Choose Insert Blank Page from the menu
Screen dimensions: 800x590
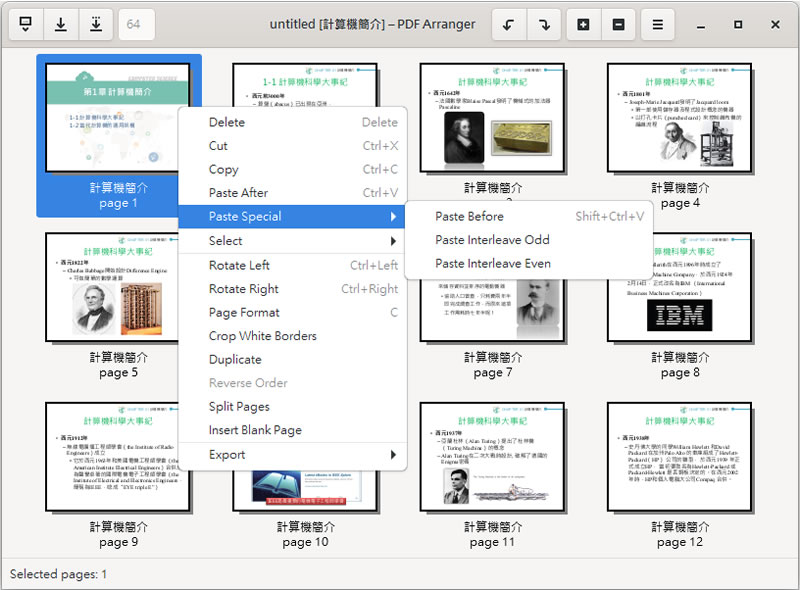point(255,431)
